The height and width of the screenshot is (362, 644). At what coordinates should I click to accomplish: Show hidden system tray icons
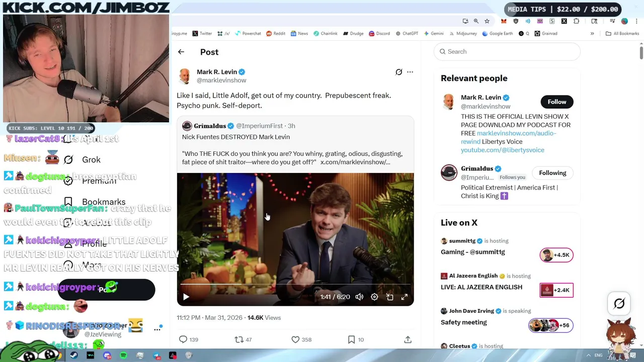coord(588,355)
